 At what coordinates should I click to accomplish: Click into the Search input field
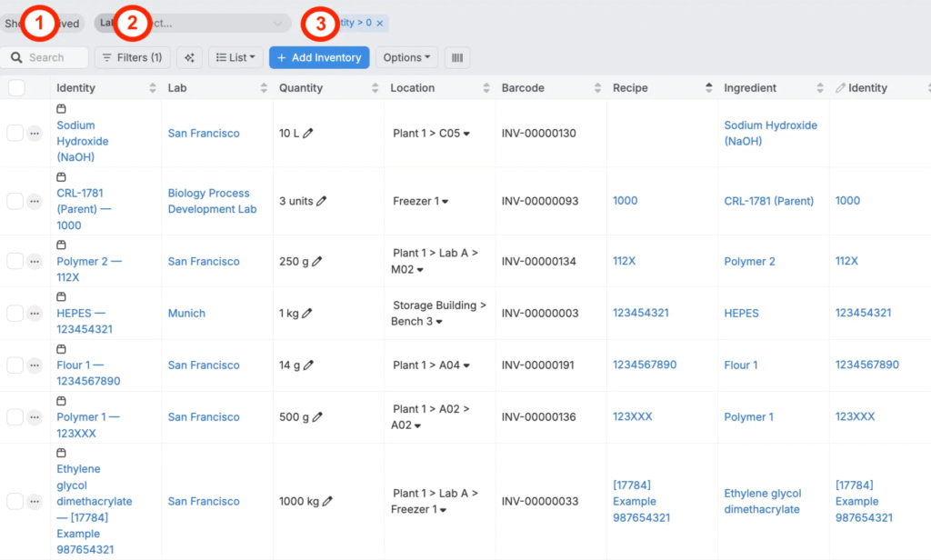pos(50,57)
